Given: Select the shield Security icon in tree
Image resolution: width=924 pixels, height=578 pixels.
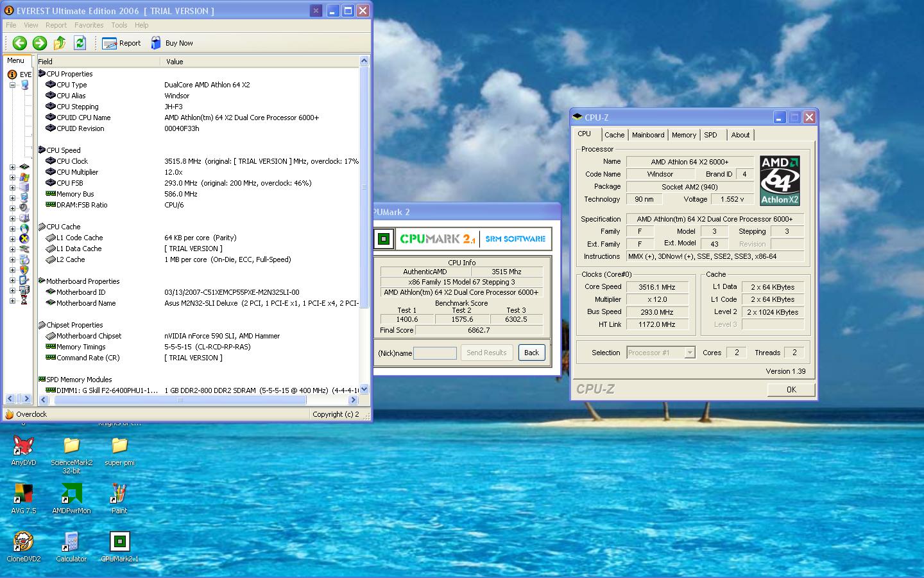Looking at the screenshot, I should (24, 270).
